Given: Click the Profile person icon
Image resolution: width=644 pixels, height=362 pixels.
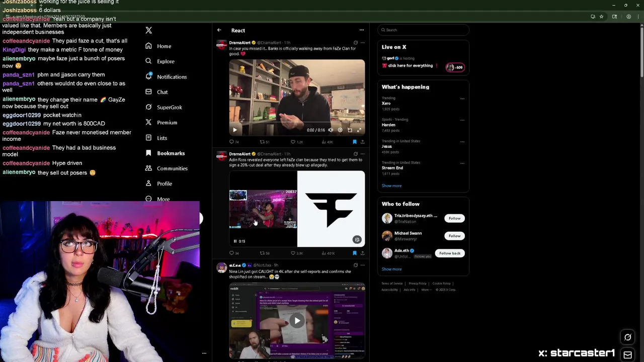Looking at the screenshot, I should 148,184.
